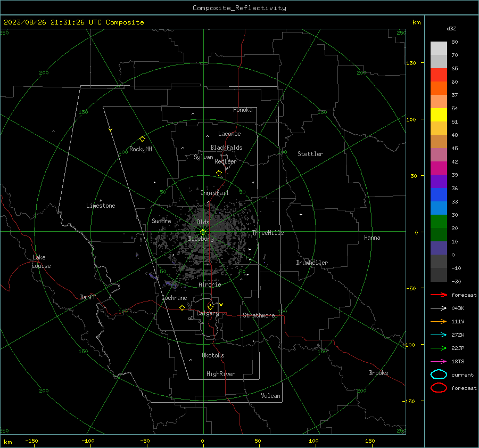The width and height of the screenshot is (479, 448).
Task: Click the green 22JP arrow in legend
Action: 439,348
